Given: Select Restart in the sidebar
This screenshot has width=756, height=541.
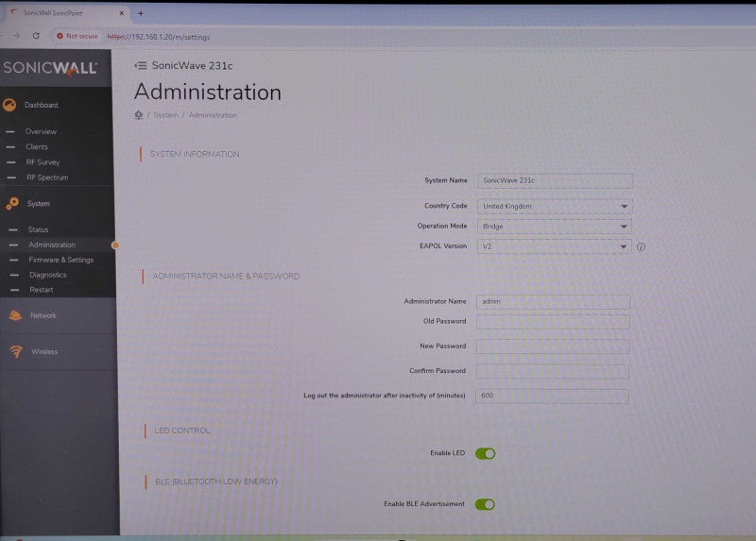Looking at the screenshot, I should 42,290.
